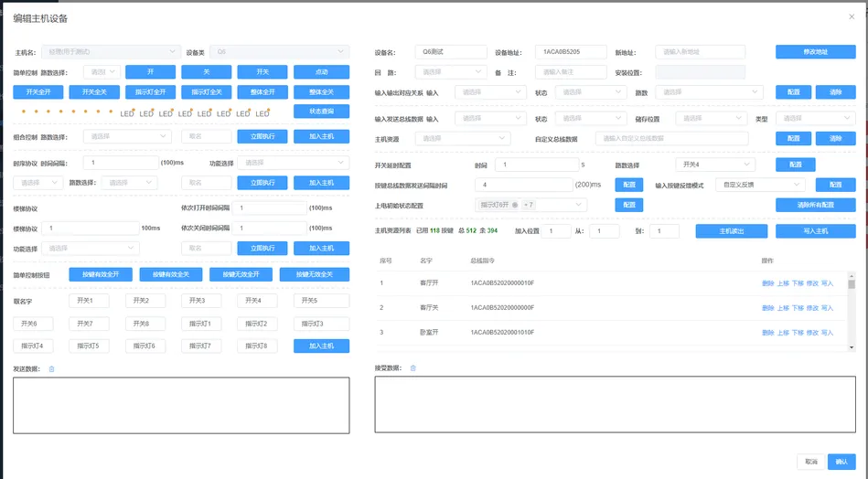
Task: Click the 确认 button at bottom
Action: click(x=841, y=462)
